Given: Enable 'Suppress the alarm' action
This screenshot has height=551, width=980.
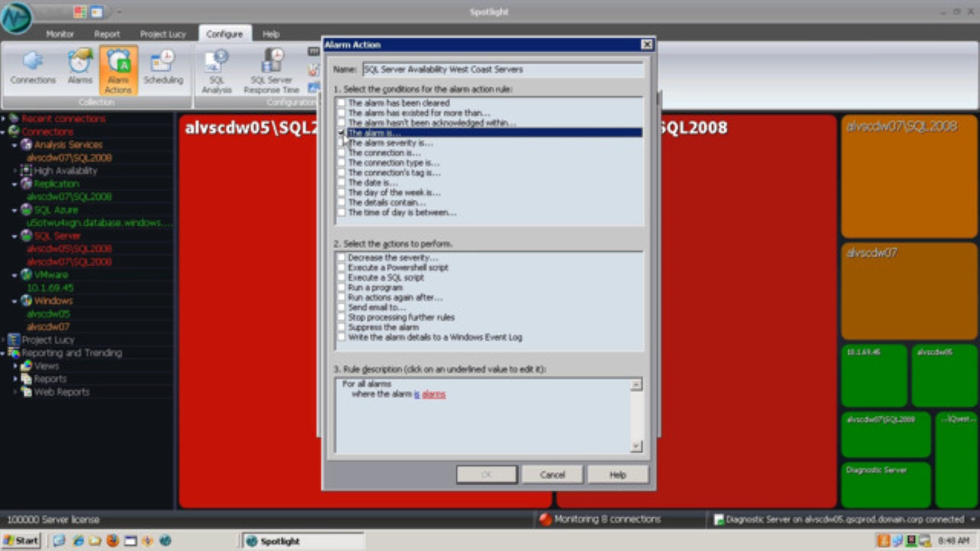Looking at the screenshot, I should pos(341,327).
